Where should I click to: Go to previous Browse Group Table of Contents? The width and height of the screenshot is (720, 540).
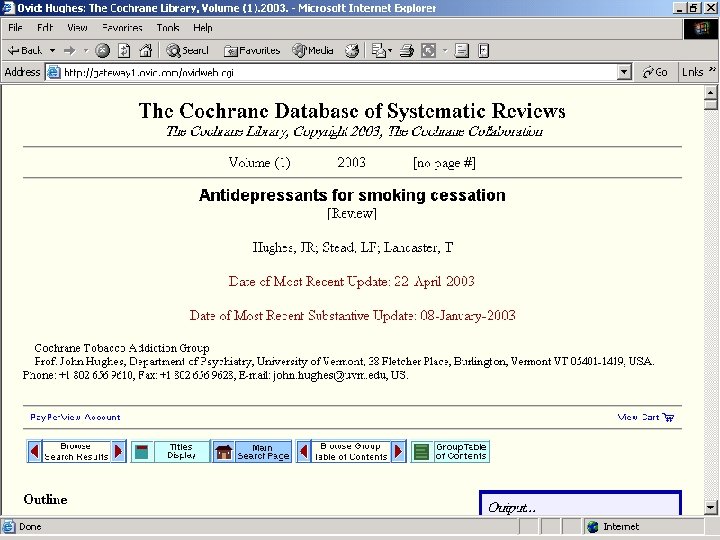[304, 451]
